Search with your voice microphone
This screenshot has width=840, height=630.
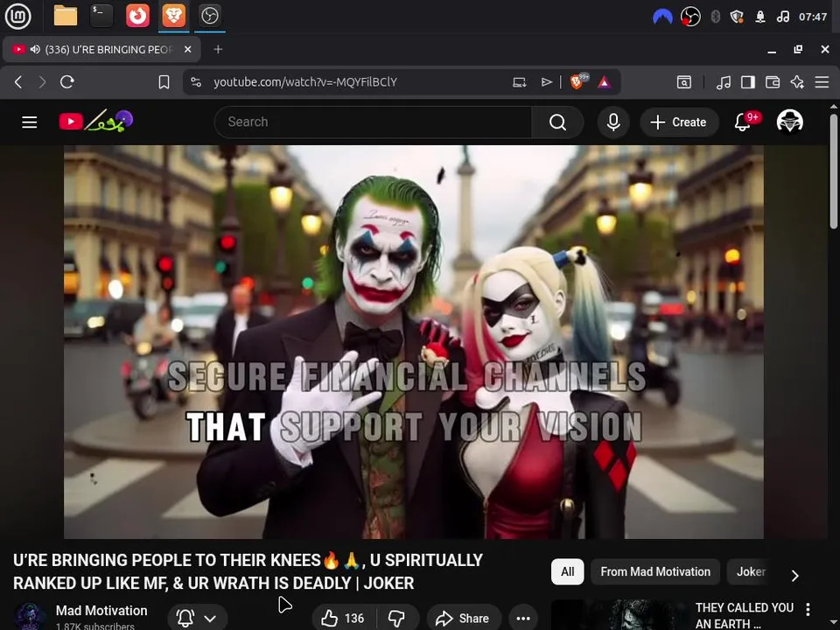(x=613, y=122)
